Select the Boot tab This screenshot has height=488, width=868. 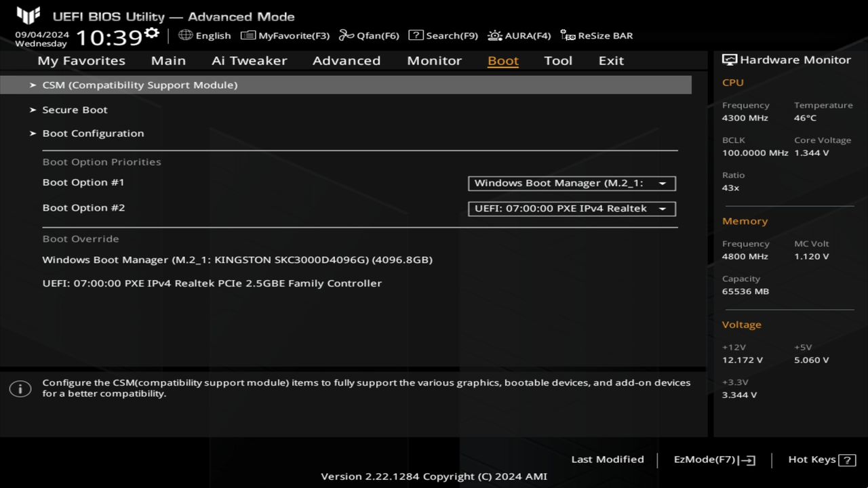point(503,60)
